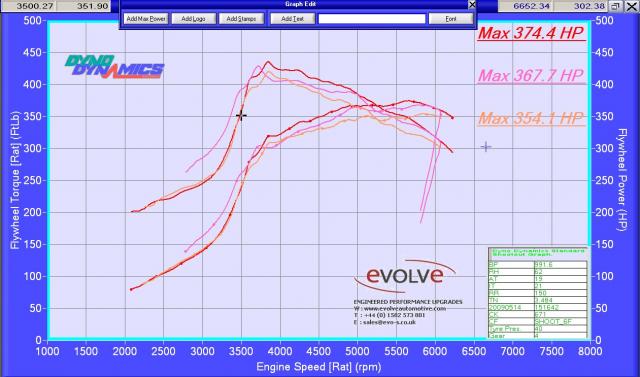This screenshot has height=377, width=640.
Task: Select the Dyno Dynamics logo stamp
Action: (115, 67)
